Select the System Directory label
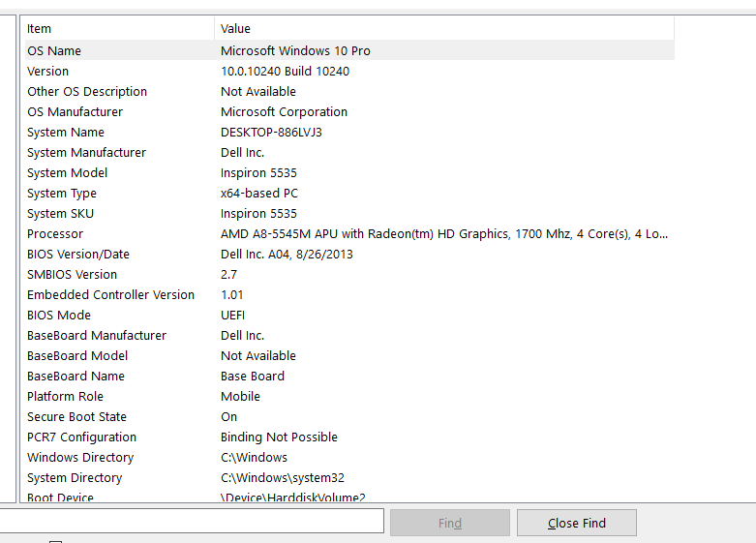Viewport: 756px width, 543px height. pyautogui.click(x=75, y=477)
